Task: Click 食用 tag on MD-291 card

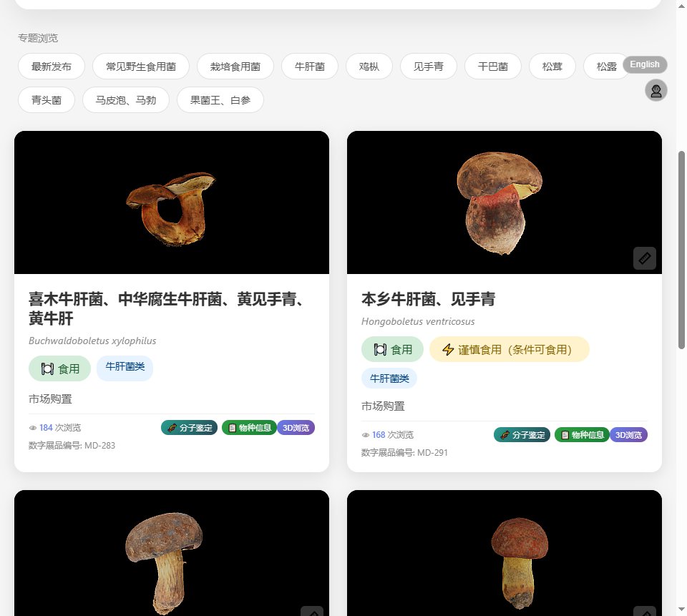Action: tap(392, 349)
